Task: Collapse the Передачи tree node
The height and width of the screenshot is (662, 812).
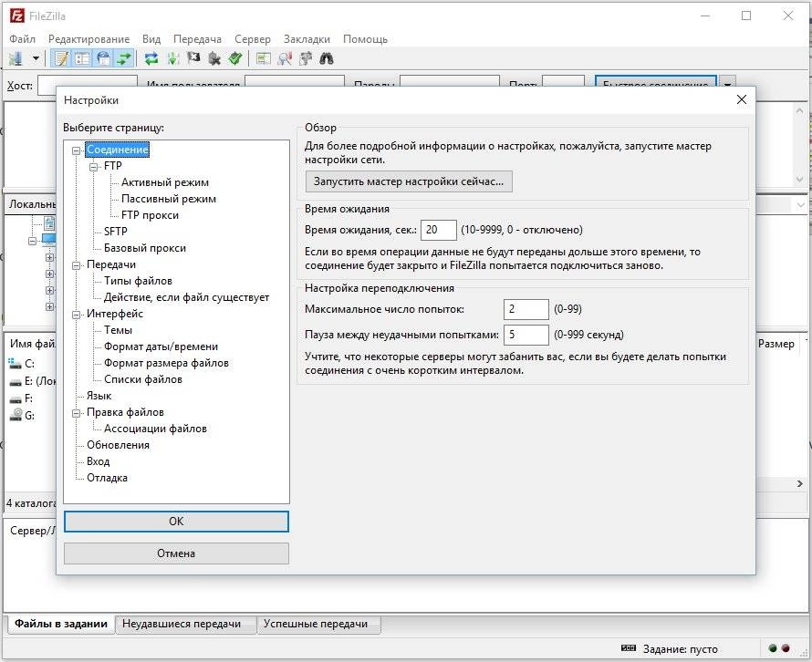Action: point(76,265)
